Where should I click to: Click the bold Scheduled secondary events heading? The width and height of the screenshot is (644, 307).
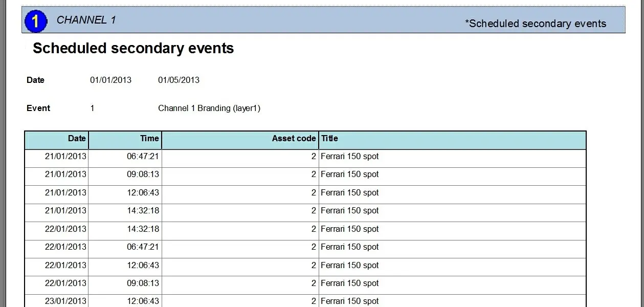[x=133, y=48]
